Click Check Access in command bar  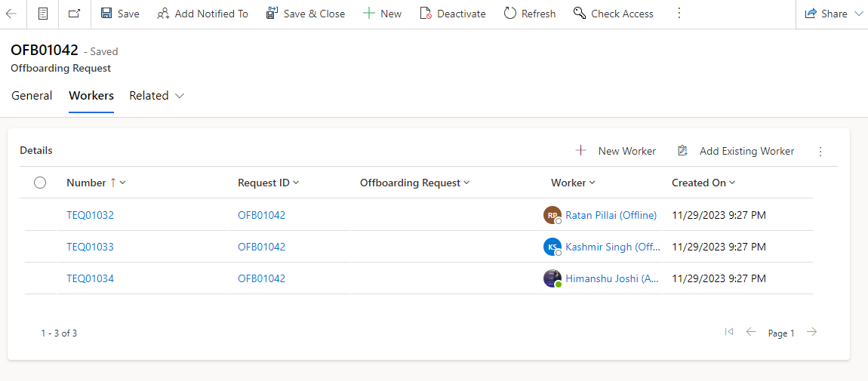pyautogui.click(x=613, y=14)
